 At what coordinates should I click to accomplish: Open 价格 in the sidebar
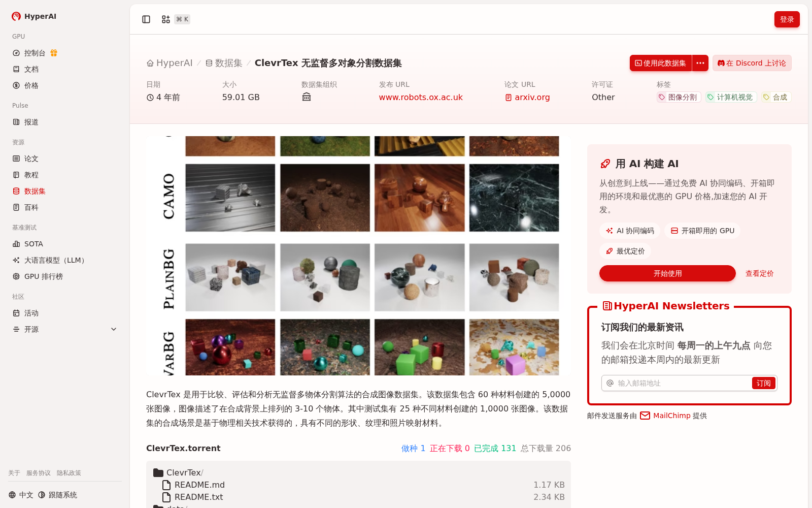tap(31, 85)
